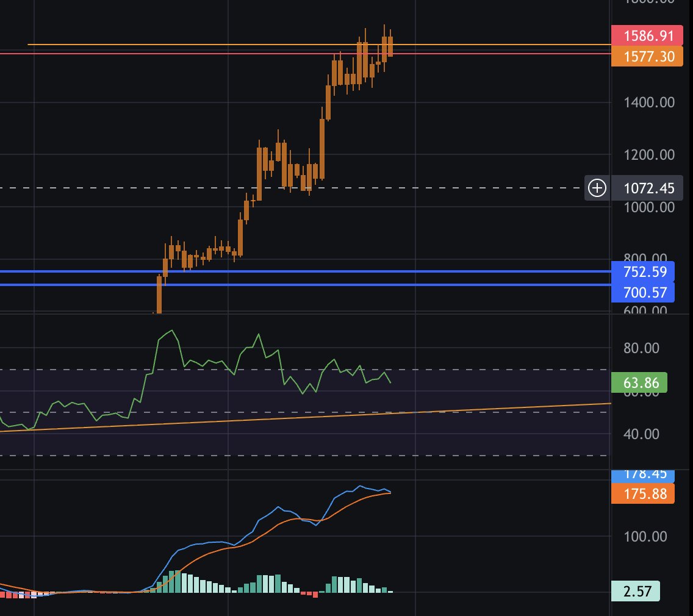The image size is (693, 616).
Task: Click the latest orange candlestick near 1586
Action: tap(390, 46)
